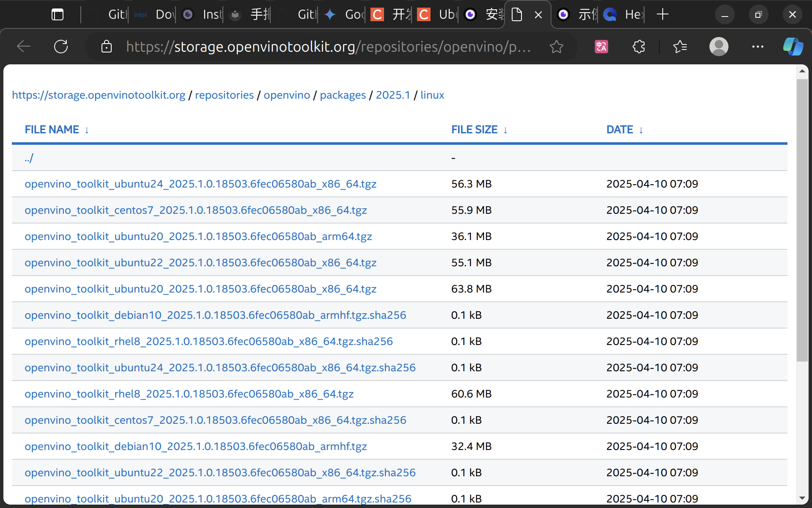Go to packages breadcrumb

tap(343, 95)
